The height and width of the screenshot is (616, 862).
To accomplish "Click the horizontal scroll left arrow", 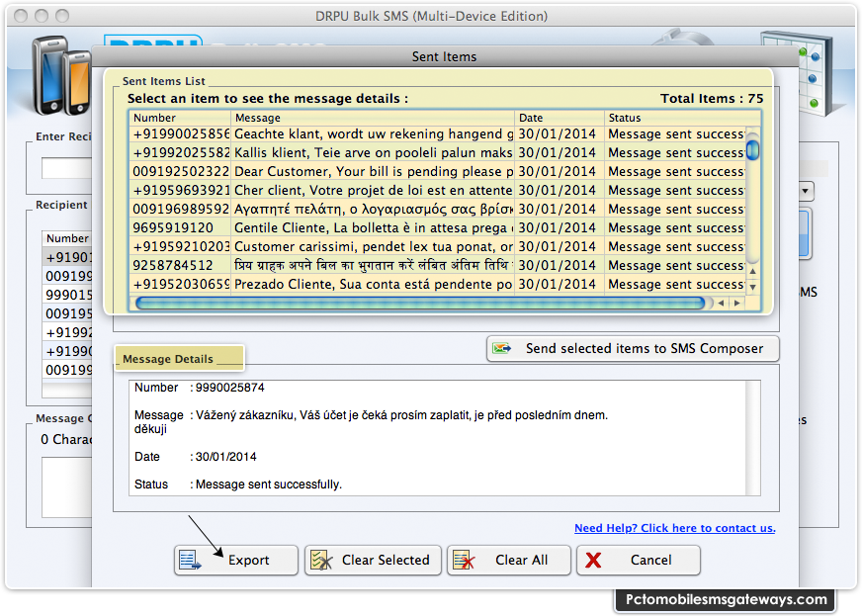I will coord(721,303).
